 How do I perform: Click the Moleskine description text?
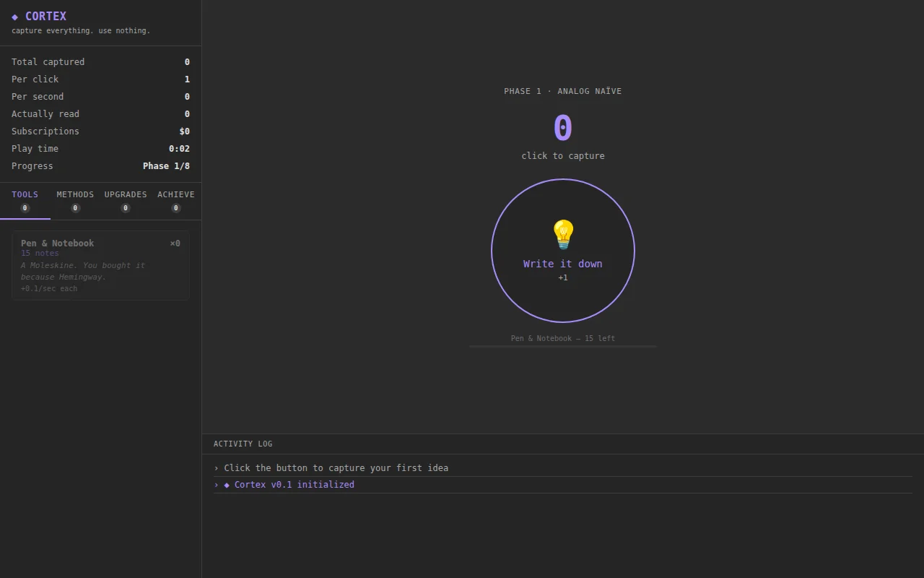[x=83, y=271]
